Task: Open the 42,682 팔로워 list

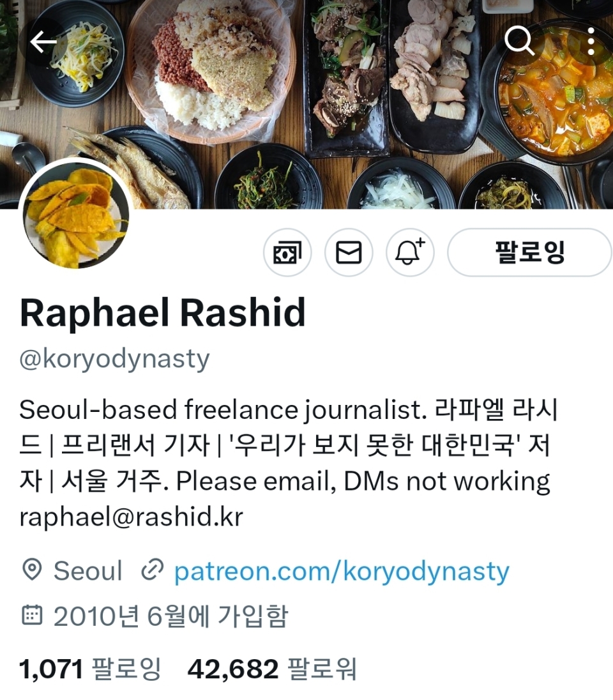Action: click(272, 669)
